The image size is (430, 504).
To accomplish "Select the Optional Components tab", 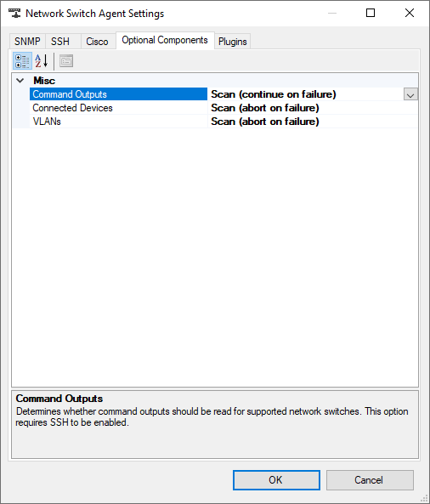I will 165,41.
